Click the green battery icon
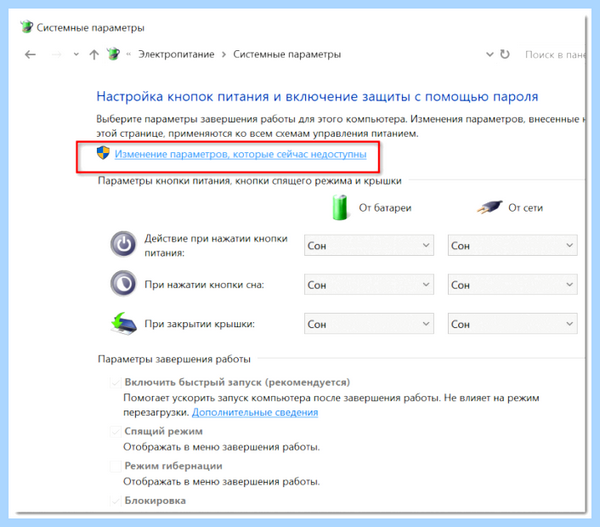 coord(340,207)
